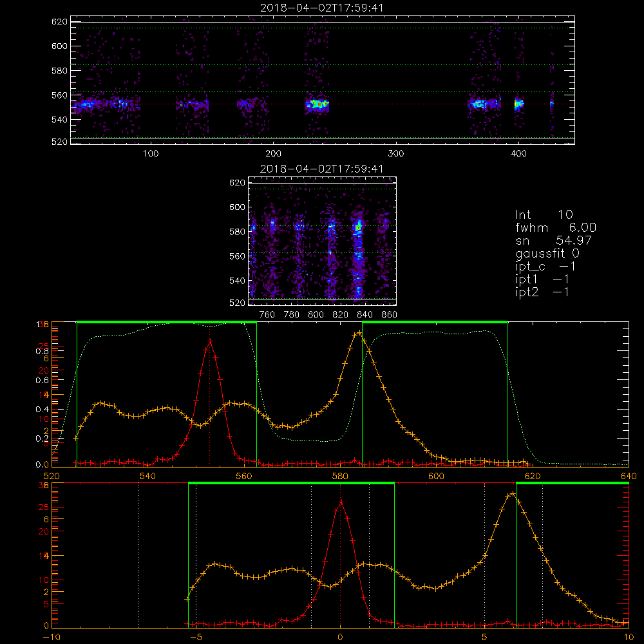Click x-axis label 600 of the profile plot
Image resolution: width=644 pixels, height=644 pixels.
click(436, 476)
